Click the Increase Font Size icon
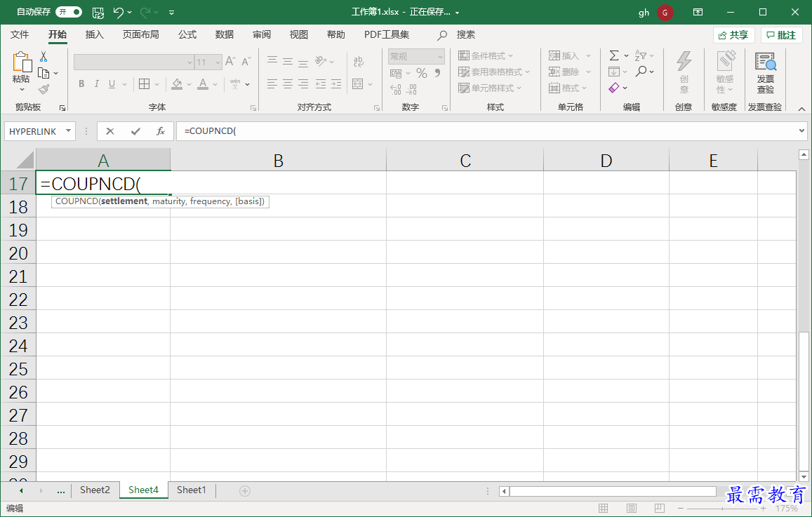Screen dimensions: 812x517 (x=230, y=61)
